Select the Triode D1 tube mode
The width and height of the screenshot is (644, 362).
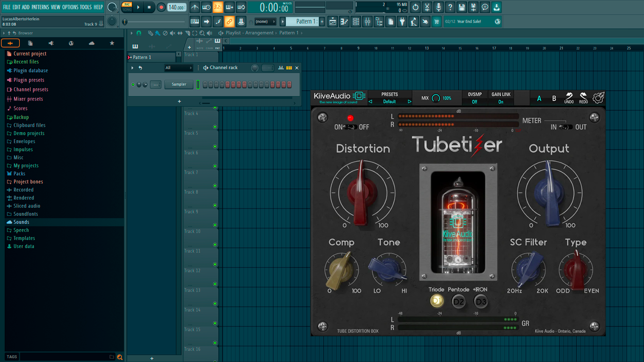[437, 301]
